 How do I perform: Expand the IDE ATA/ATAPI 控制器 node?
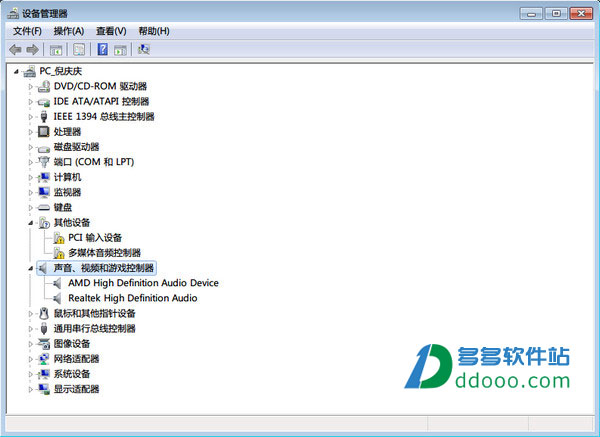pyautogui.click(x=31, y=102)
